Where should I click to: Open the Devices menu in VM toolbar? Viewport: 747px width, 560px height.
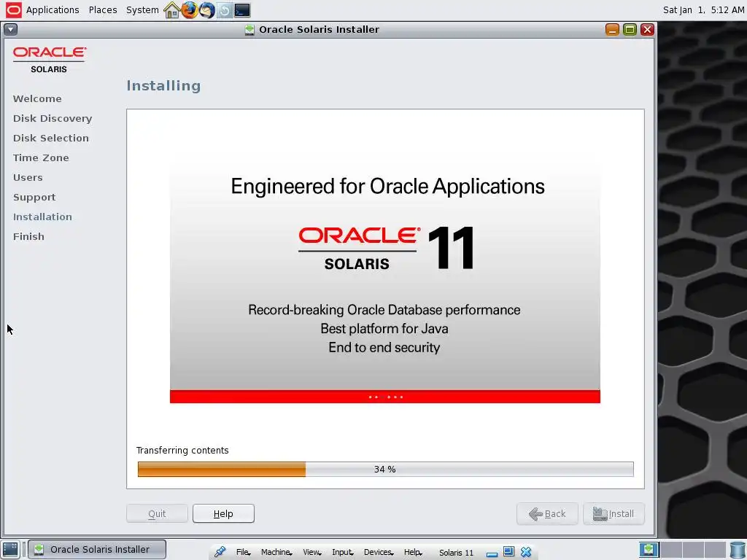[379, 552]
